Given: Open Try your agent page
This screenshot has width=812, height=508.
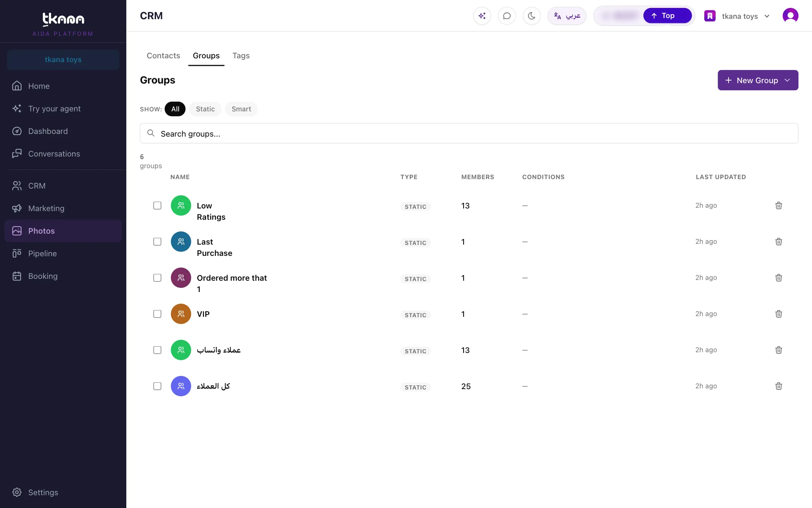Looking at the screenshot, I should [63, 109].
